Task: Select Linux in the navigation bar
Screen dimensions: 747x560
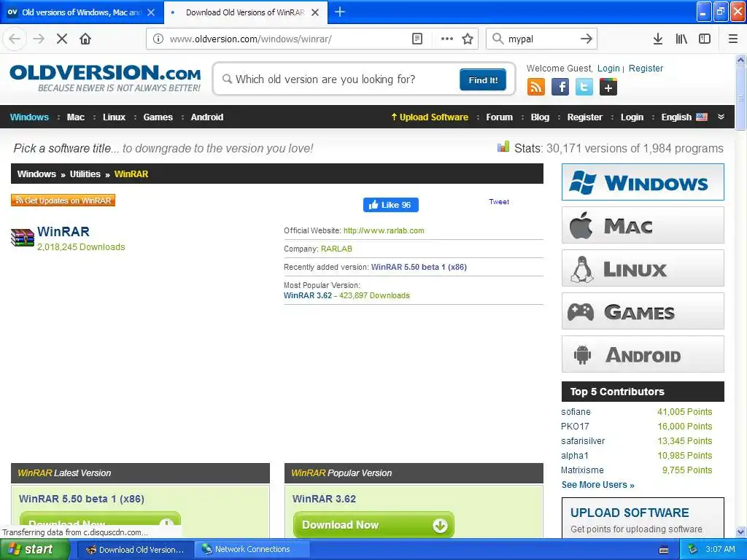Action: pos(114,117)
